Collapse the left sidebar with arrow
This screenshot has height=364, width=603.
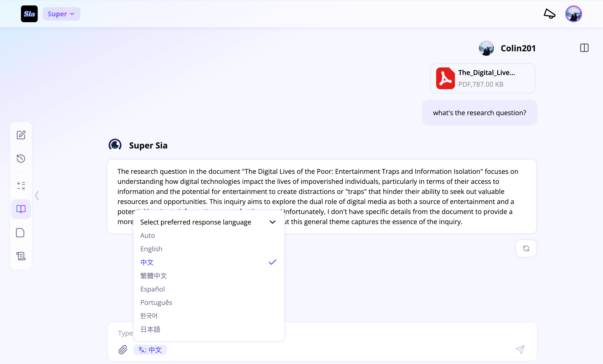pyautogui.click(x=37, y=196)
